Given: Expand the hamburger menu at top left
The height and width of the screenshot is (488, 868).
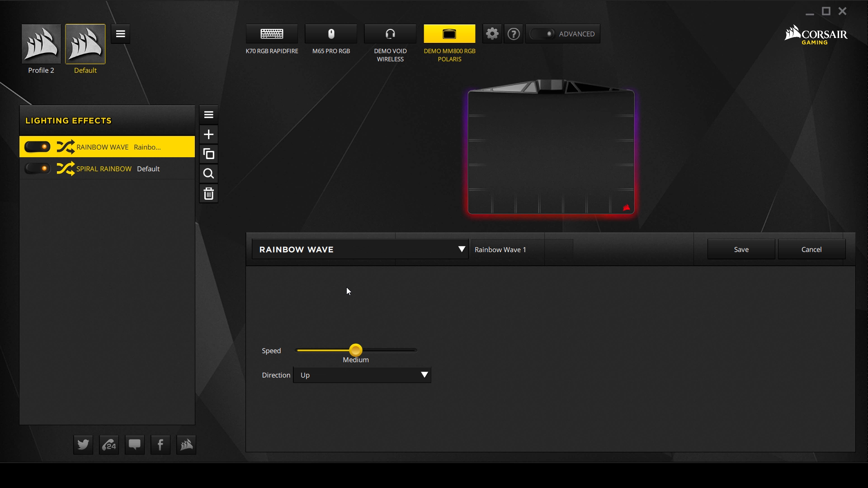Looking at the screenshot, I should click(x=120, y=33).
